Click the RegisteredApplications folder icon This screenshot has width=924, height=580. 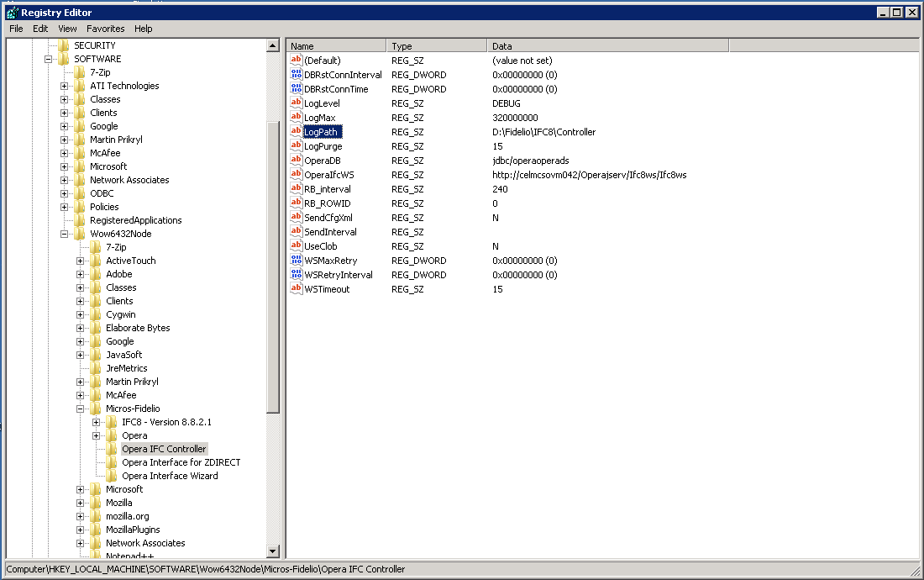tap(80, 220)
